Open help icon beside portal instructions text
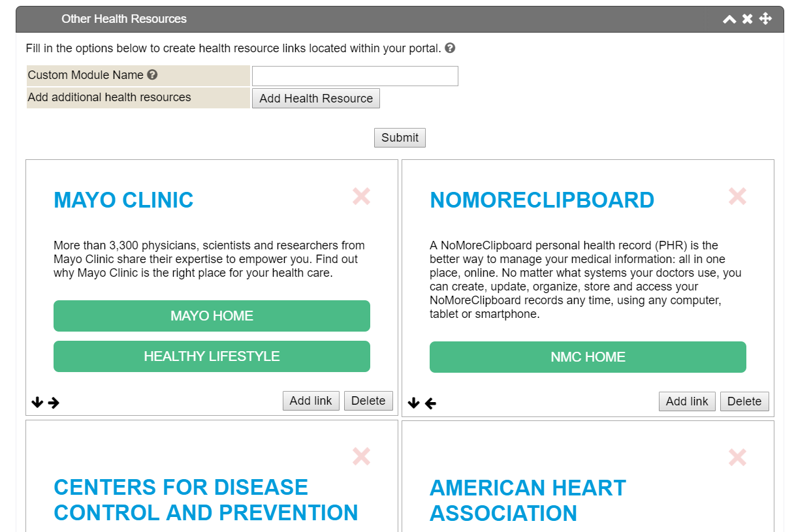The height and width of the screenshot is (532, 811). 450,48
